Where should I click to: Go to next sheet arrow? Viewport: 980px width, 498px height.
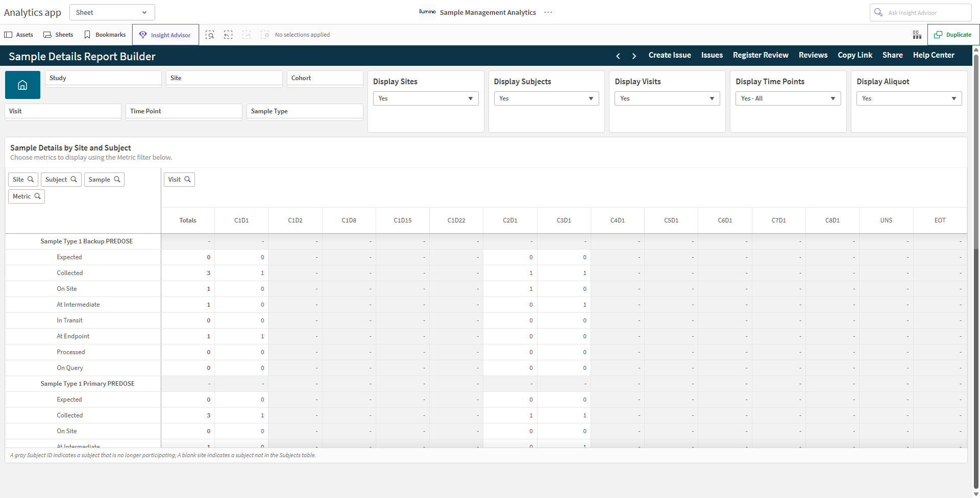coord(634,56)
